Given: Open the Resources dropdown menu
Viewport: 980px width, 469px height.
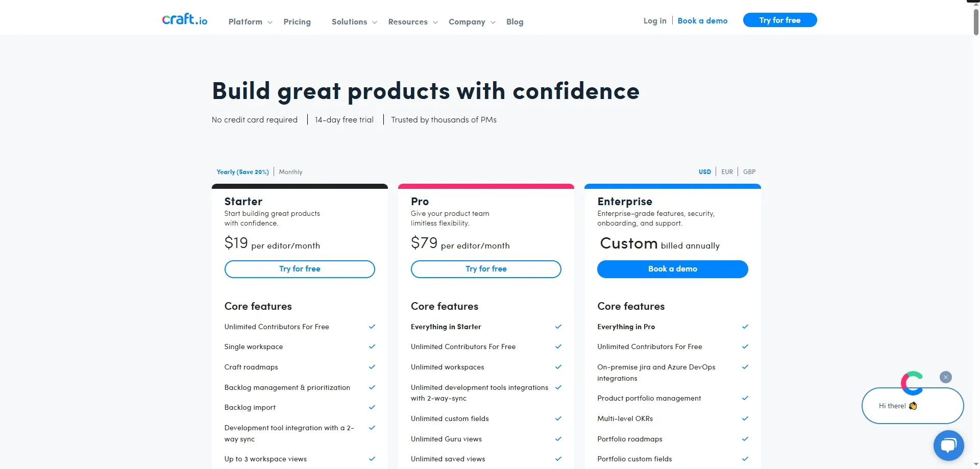Looking at the screenshot, I should point(412,22).
